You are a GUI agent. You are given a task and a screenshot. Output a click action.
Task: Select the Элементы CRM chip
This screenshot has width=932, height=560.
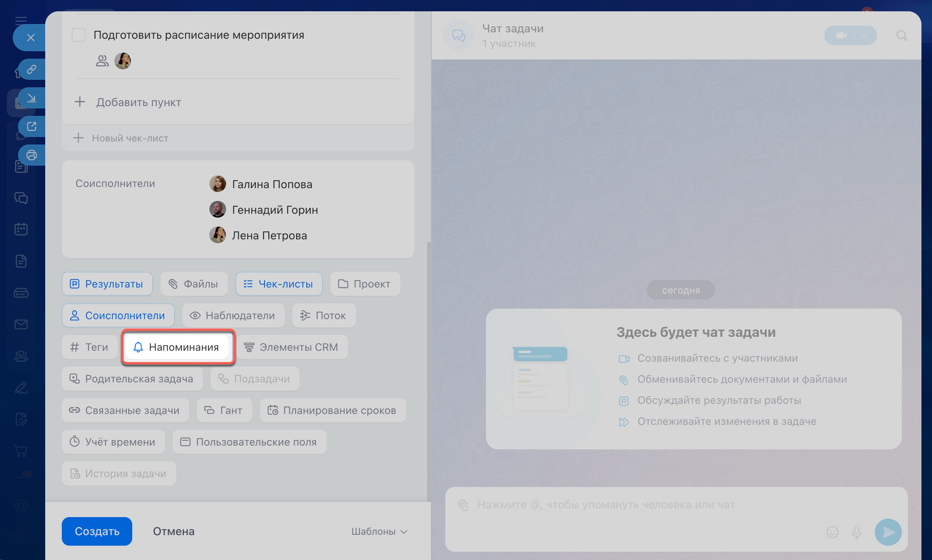pyautogui.click(x=291, y=347)
